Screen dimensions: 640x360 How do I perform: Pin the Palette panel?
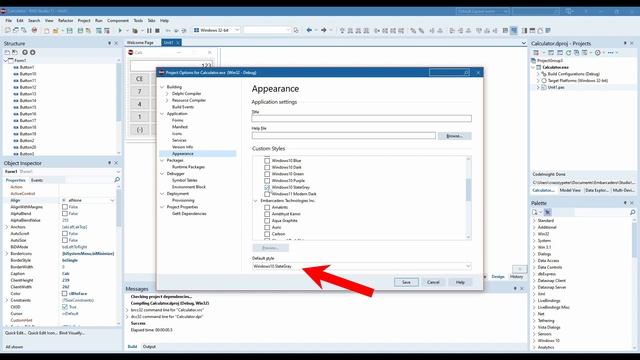pos(625,203)
